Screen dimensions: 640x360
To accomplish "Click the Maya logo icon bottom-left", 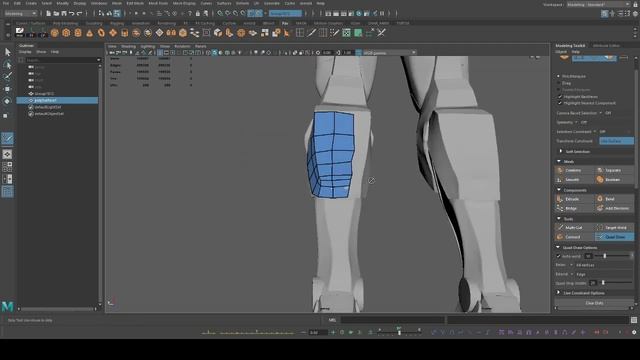I will point(7,307).
